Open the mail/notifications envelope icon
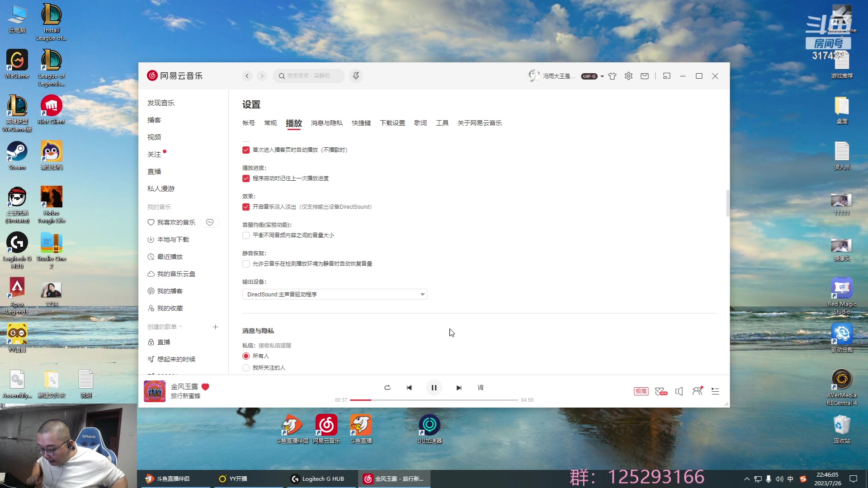The image size is (868, 488). click(644, 76)
